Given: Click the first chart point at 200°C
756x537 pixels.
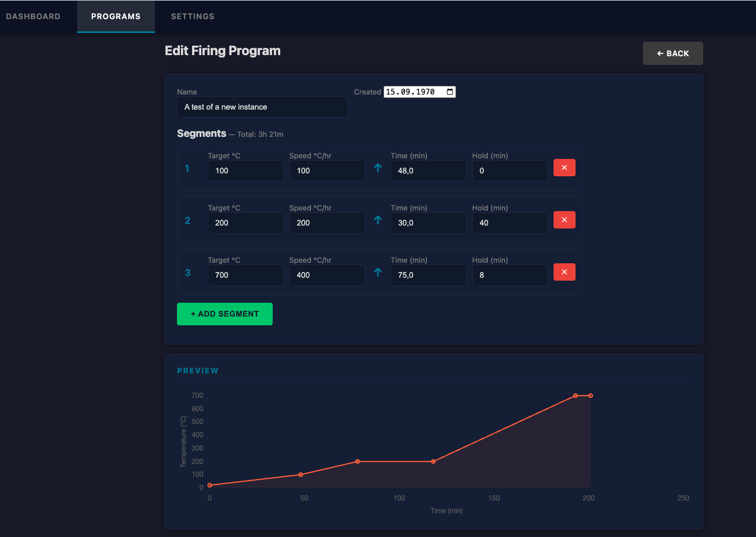Looking at the screenshot, I should [357, 462].
